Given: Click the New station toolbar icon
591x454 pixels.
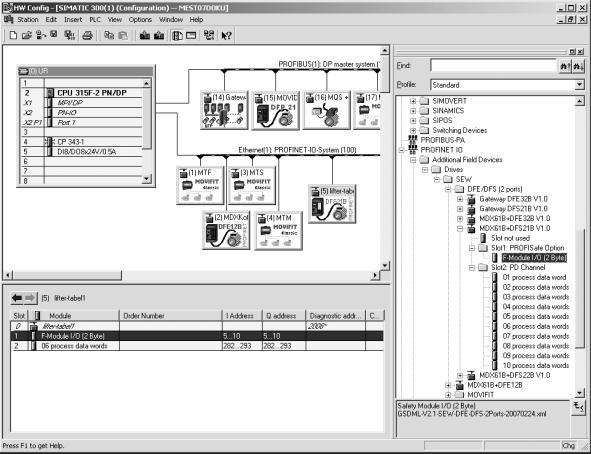Looking at the screenshot, I should click(13, 35).
